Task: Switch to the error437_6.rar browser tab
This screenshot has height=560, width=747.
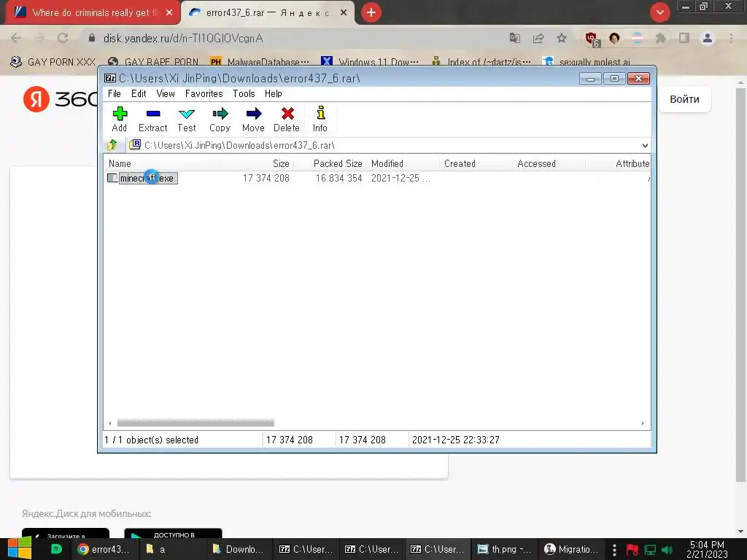Action: (267, 12)
